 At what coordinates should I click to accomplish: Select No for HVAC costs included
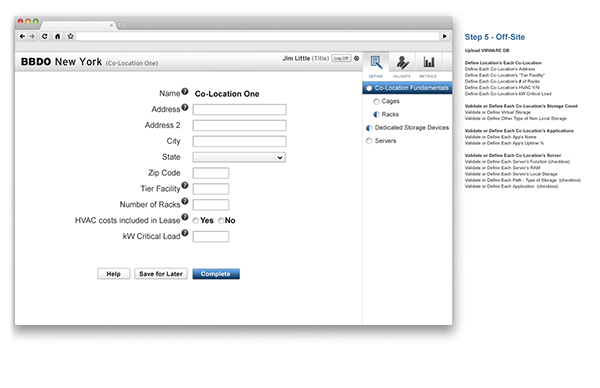point(221,221)
